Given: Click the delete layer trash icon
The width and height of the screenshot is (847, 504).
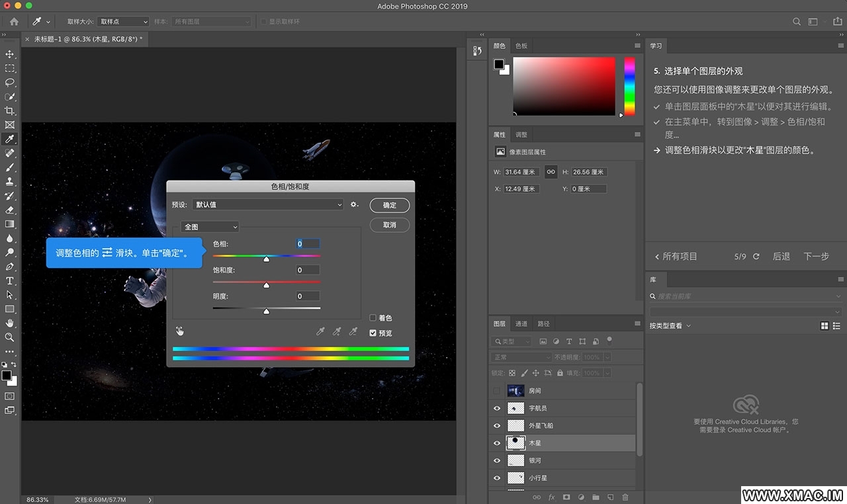Looking at the screenshot, I should click(625, 497).
